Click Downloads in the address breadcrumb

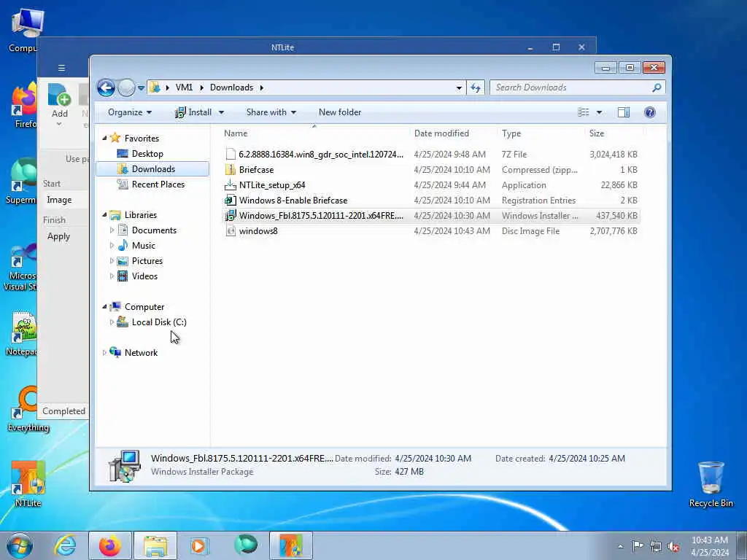tap(231, 87)
